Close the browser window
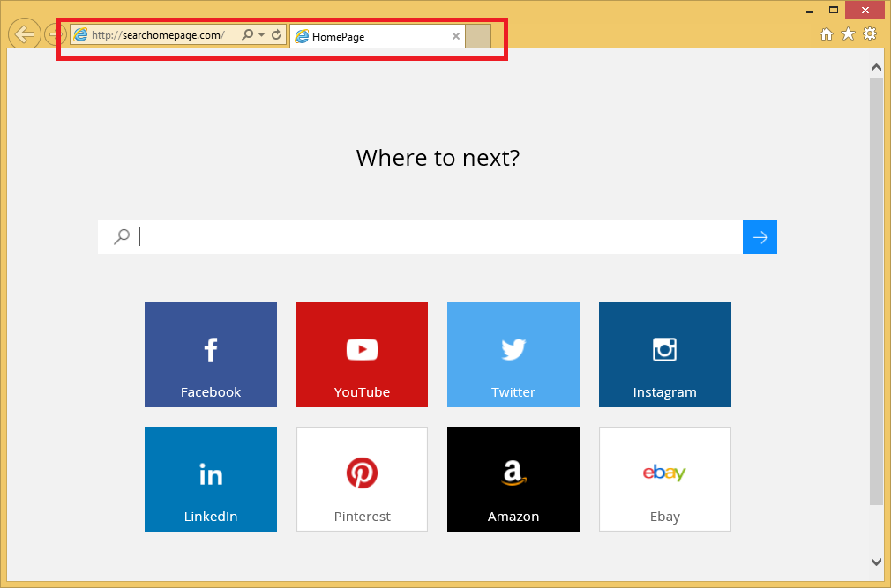Screen dimensions: 891x588 pyautogui.click(x=865, y=11)
